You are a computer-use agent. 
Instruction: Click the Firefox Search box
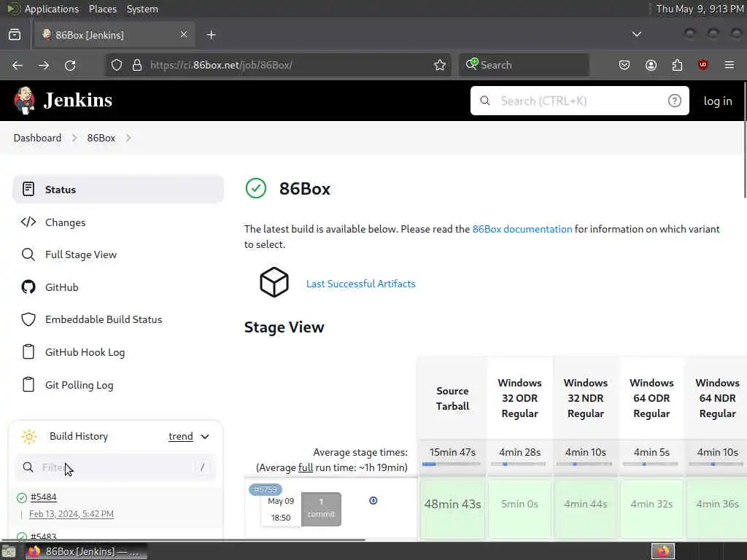524,65
